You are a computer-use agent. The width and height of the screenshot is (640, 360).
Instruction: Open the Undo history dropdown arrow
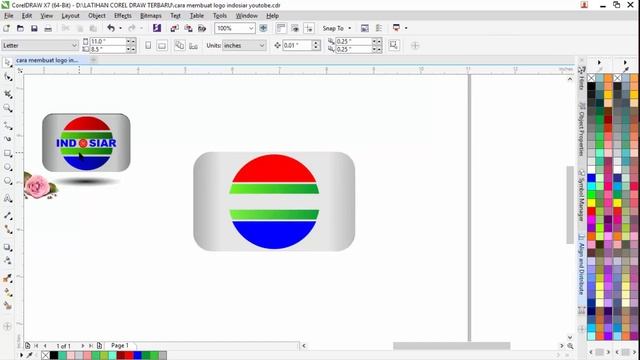pyautogui.click(x=120, y=28)
